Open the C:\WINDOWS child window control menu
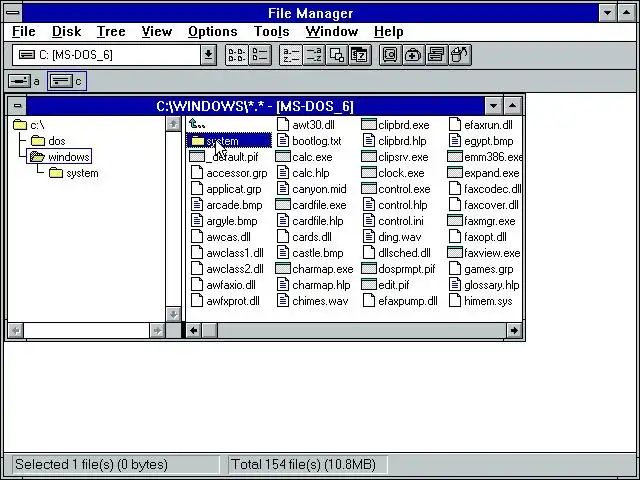 point(17,106)
